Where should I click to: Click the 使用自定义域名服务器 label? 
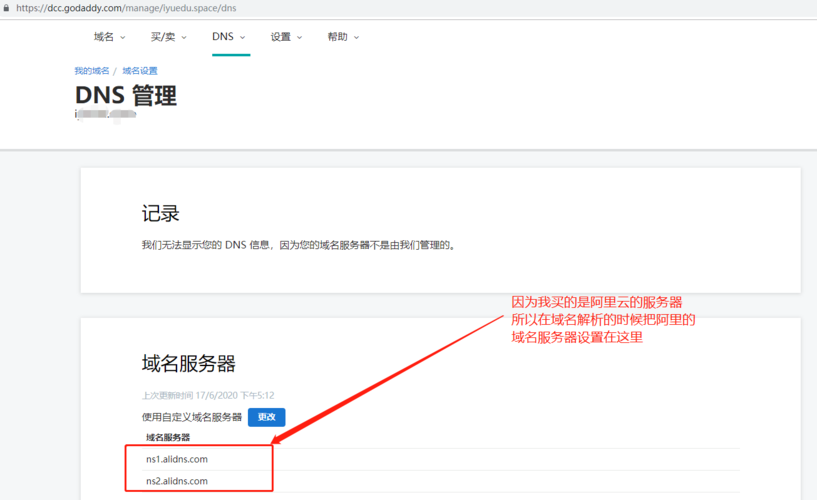pyautogui.click(x=192, y=417)
